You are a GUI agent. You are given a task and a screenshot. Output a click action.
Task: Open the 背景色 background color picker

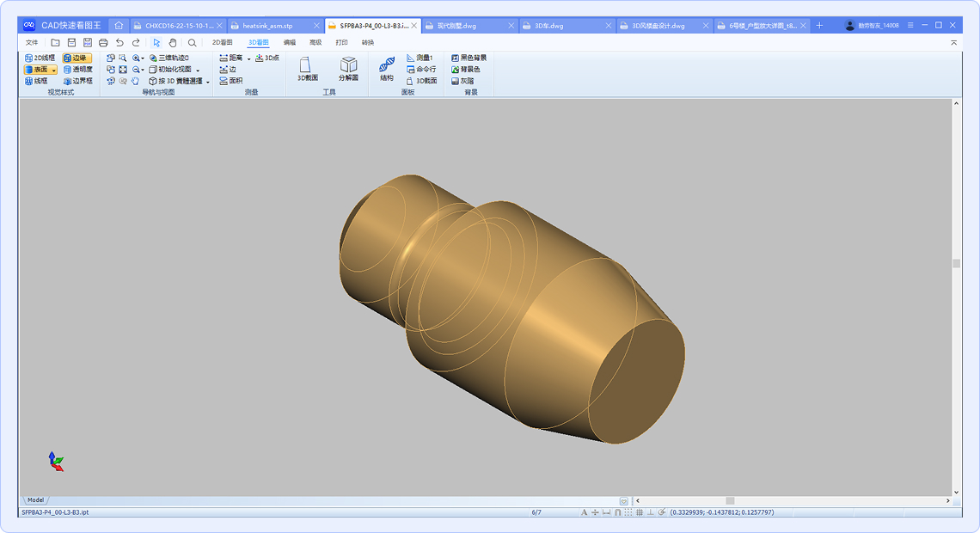466,70
